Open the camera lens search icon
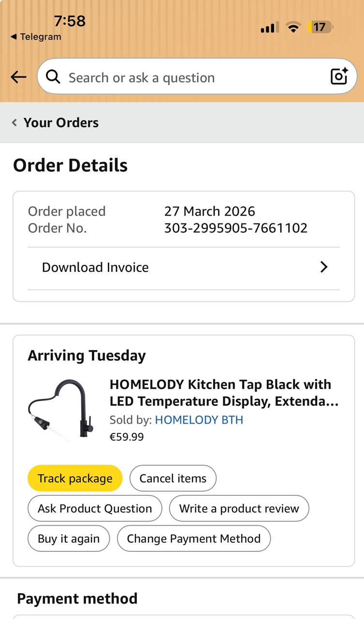This screenshot has height=619, width=364. (339, 76)
